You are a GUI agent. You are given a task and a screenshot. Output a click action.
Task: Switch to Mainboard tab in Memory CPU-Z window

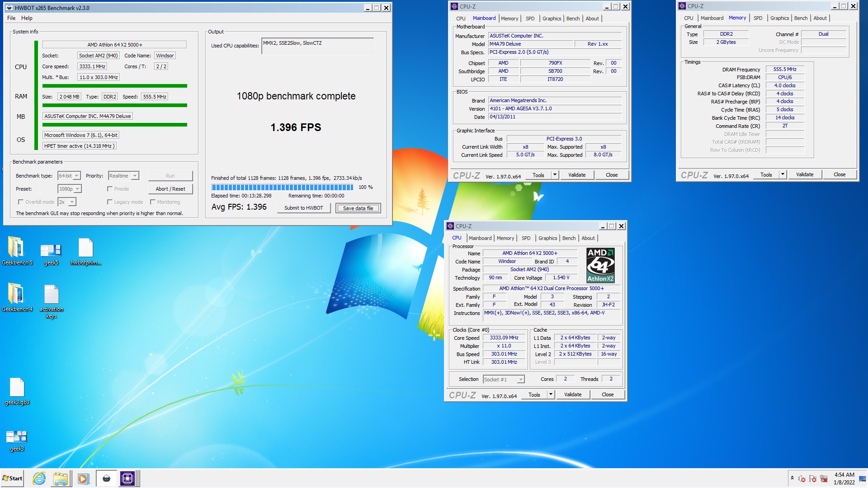[712, 18]
